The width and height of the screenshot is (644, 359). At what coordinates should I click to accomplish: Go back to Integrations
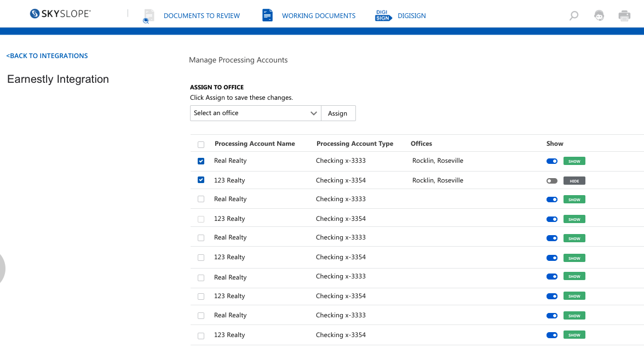[47, 55]
